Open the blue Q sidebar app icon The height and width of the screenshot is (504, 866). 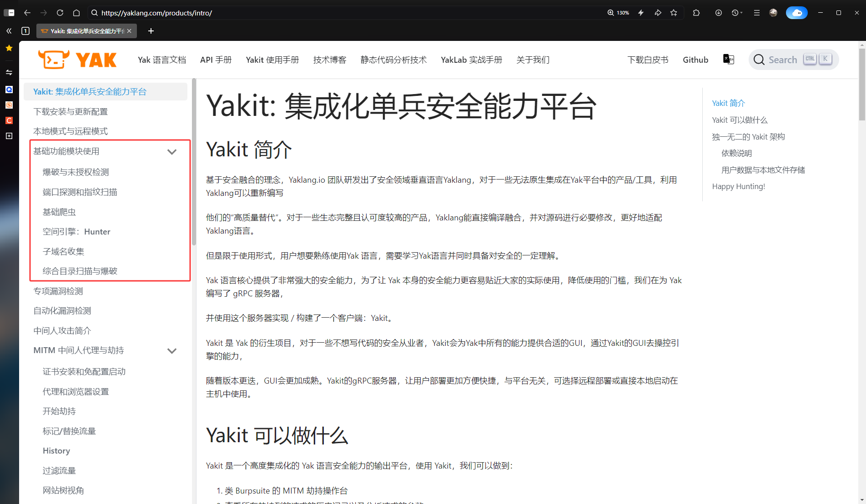(x=9, y=90)
